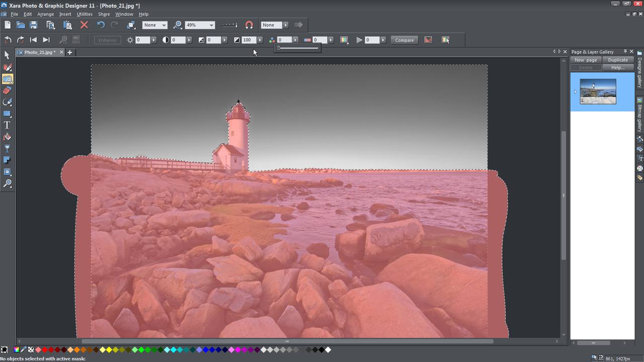The width and height of the screenshot is (644, 362).
Task: Activate the Transparency wine glass tool
Action: click(x=7, y=148)
